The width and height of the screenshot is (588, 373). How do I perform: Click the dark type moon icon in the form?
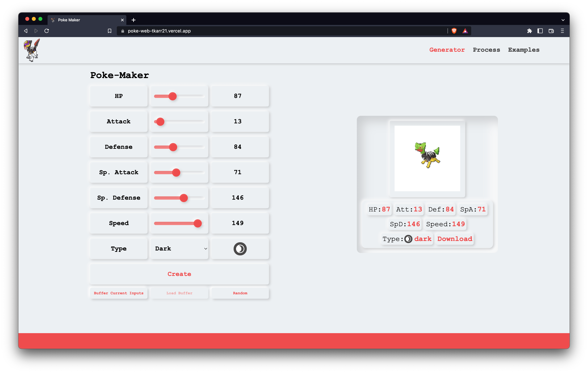click(x=240, y=249)
